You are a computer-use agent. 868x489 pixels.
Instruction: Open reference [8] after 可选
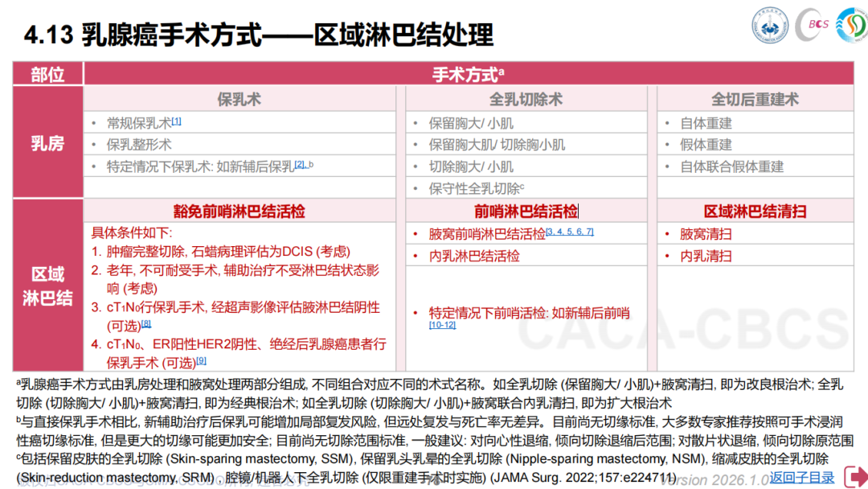(x=146, y=323)
